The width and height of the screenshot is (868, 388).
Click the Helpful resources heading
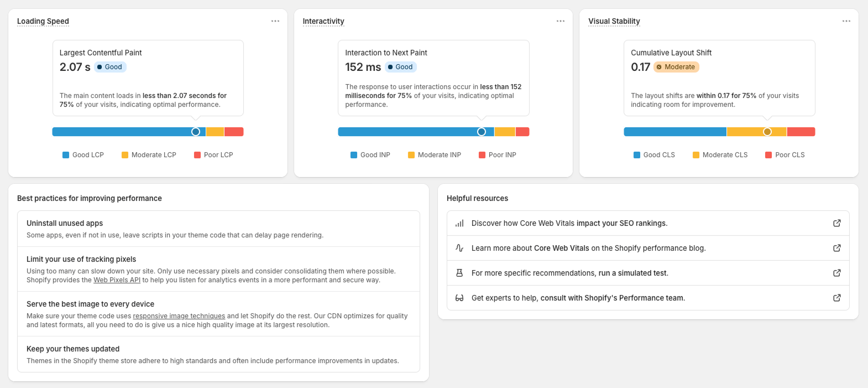477,198
